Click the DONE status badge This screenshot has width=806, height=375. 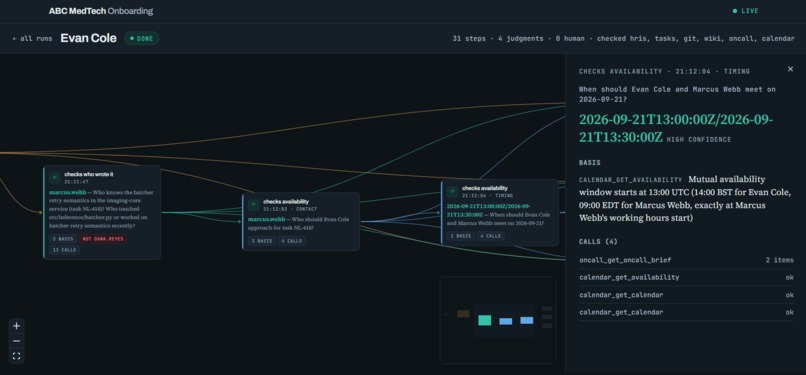pyautogui.click(x=141, y=39)
